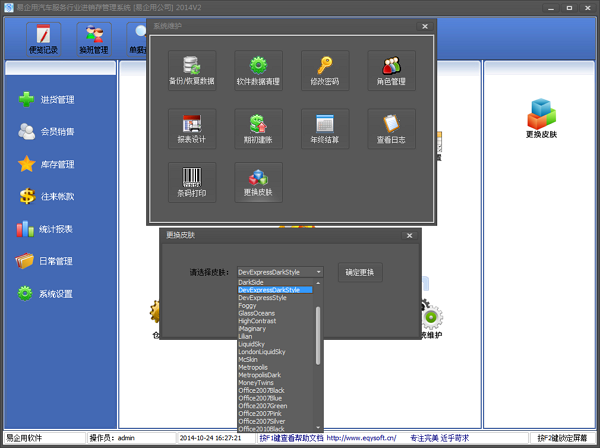Select MetropolisDark skin
Viewport: 600px width, 448px height.
(x=275, y=375)
